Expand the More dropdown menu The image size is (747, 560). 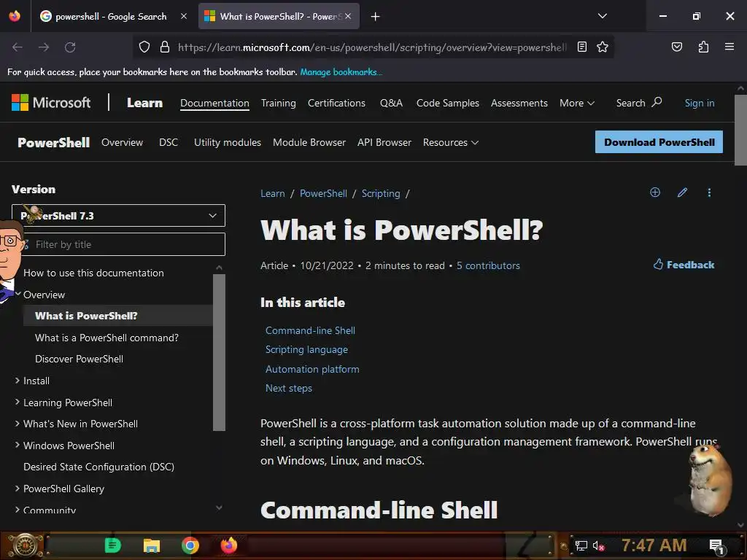[577, 103]
